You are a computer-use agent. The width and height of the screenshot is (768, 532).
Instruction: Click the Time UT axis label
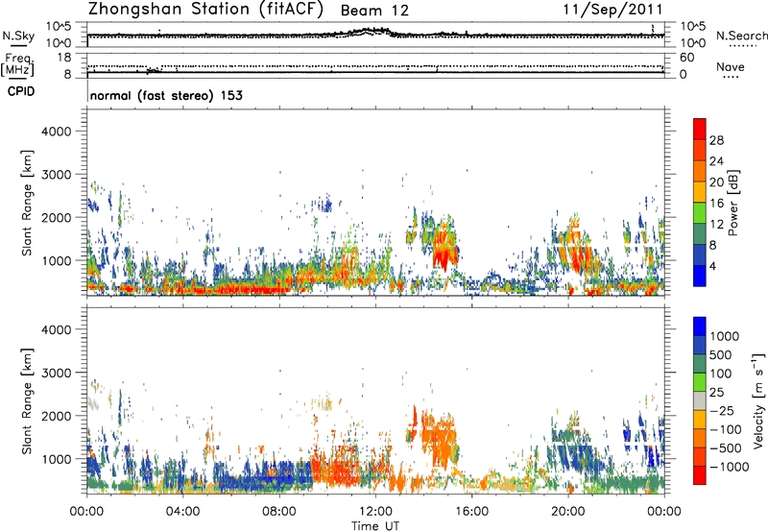coord(375,526)
